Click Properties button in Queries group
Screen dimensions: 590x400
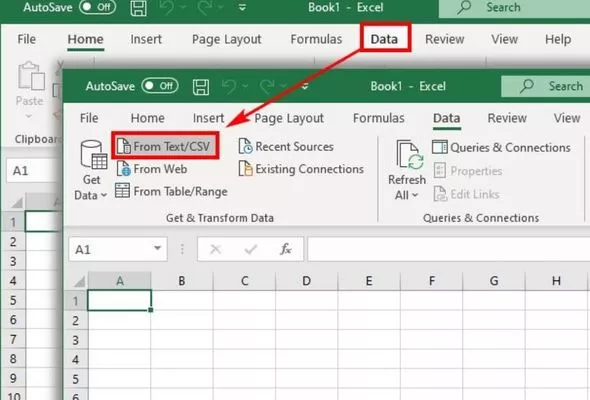point(468,171)
